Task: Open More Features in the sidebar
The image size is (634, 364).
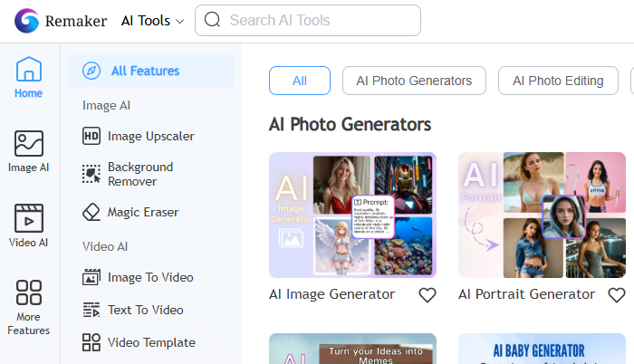Action: point(28,307)
